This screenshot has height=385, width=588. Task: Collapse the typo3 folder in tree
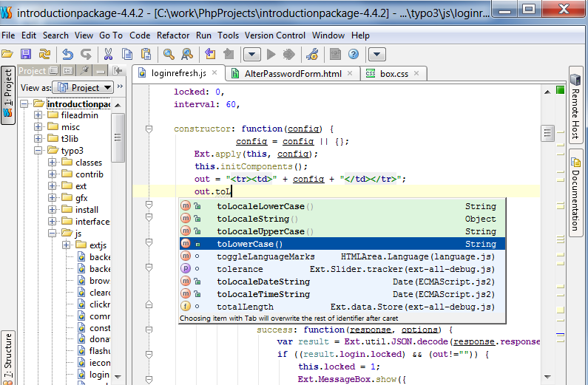point(38,151)
